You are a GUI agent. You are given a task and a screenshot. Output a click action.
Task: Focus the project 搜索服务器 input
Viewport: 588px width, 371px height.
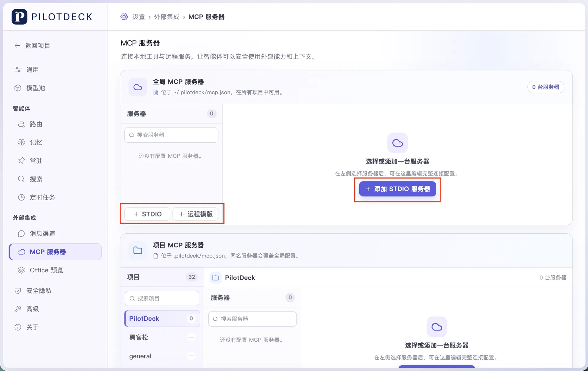(x=252, y=319)
